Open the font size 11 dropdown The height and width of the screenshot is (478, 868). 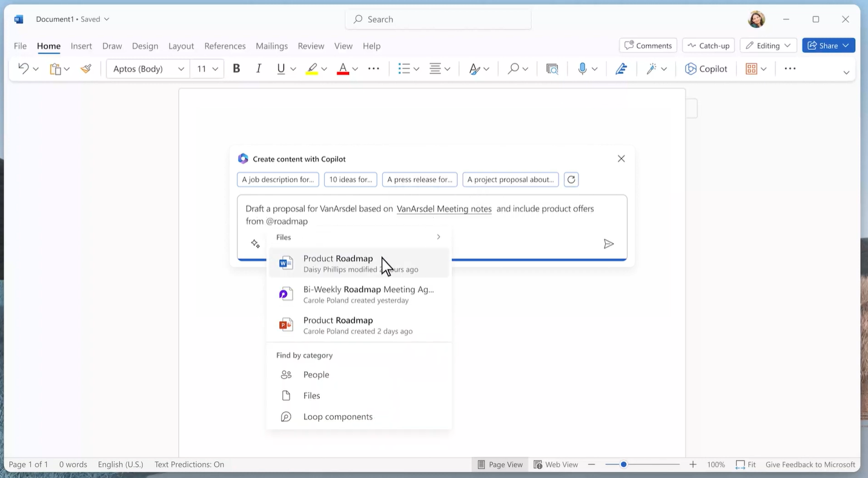[207, 68]
